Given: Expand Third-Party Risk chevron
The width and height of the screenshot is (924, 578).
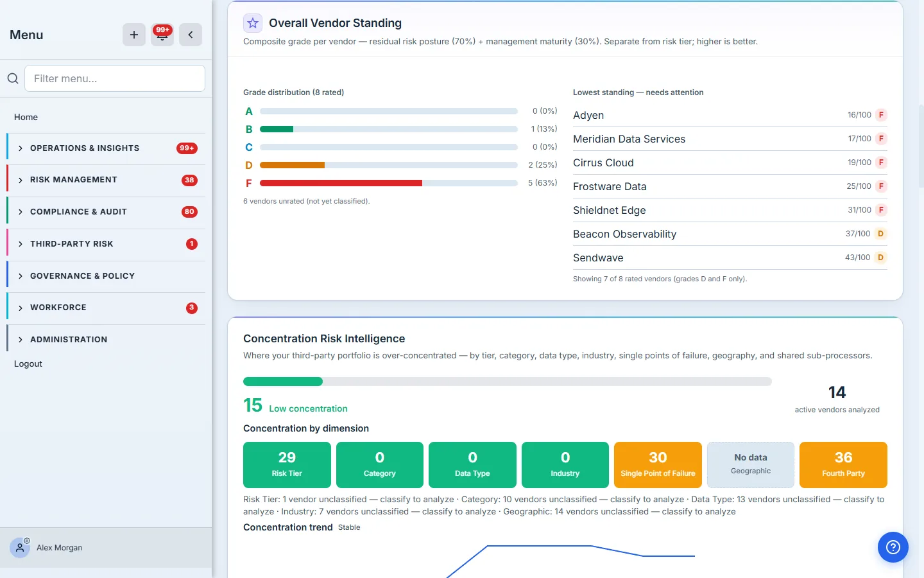Looking at the screenshot, I should tap(21, 244).
